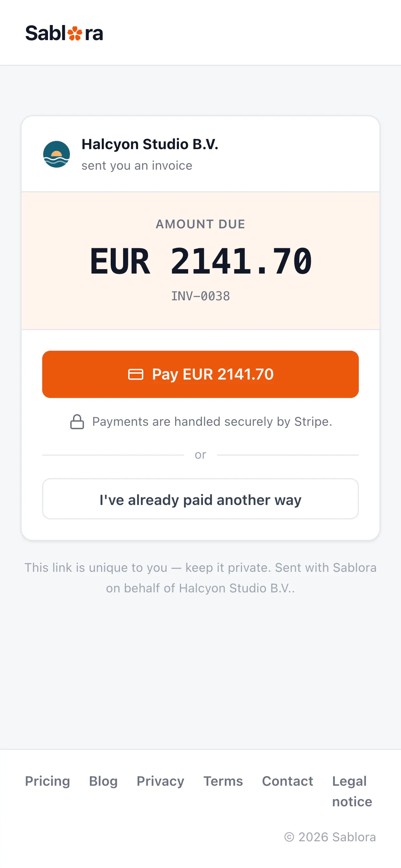Open the Privacy footer link
Image resolution: width=401 pixels, height=868 pixels.
(160, 781)
